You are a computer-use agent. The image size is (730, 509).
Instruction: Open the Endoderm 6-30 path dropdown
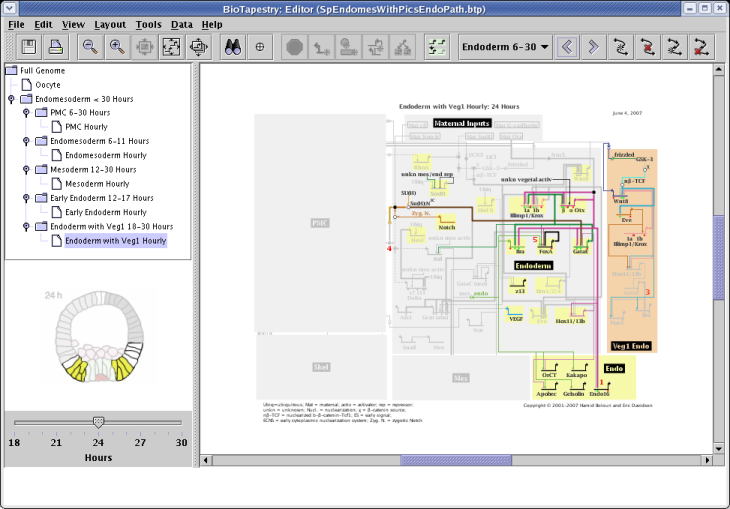pos(504,47)
